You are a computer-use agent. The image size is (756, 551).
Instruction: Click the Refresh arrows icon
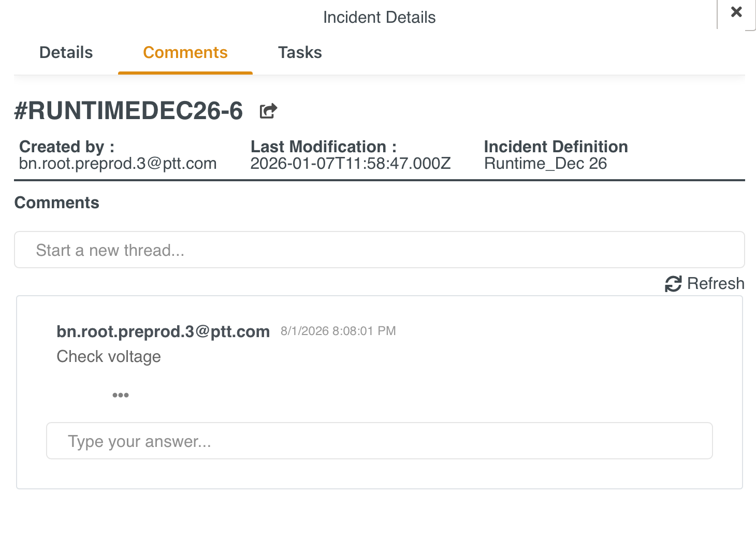pyautogui.click(x=673, y=284)
